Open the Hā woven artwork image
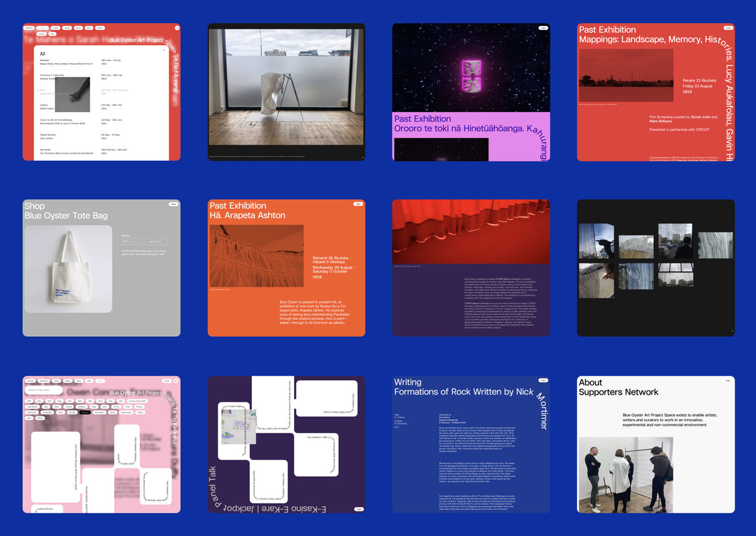The height and width of the screenshot is (536, 756). (256, 256)
